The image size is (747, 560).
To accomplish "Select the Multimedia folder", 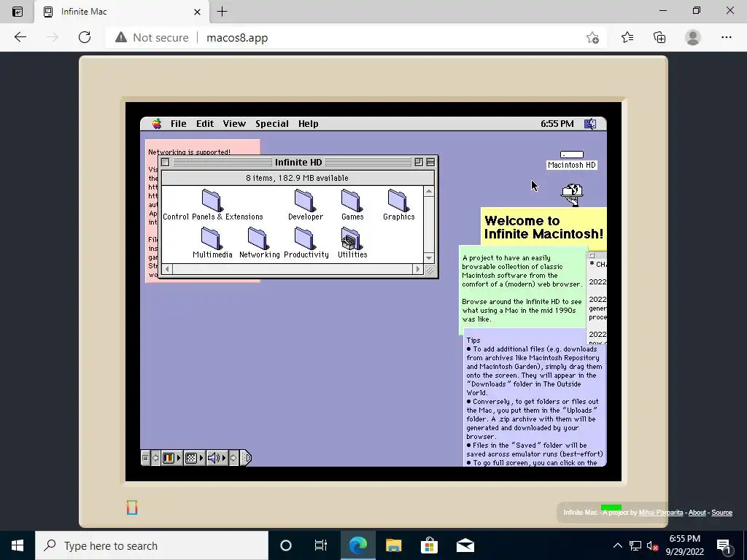I will [x=212, y=243].
